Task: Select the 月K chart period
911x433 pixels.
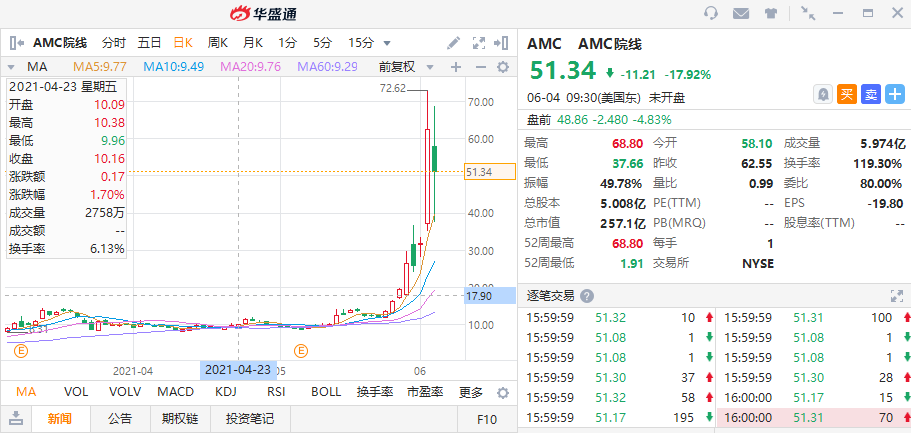Action: click(253, 42)
